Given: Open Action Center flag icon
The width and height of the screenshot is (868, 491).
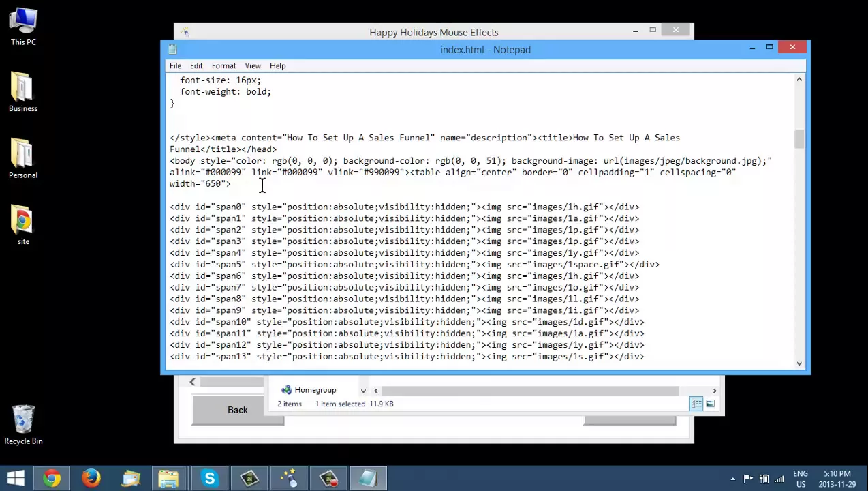Looking at the screenshot, I should pyautogui.click(x=748, y=479).
